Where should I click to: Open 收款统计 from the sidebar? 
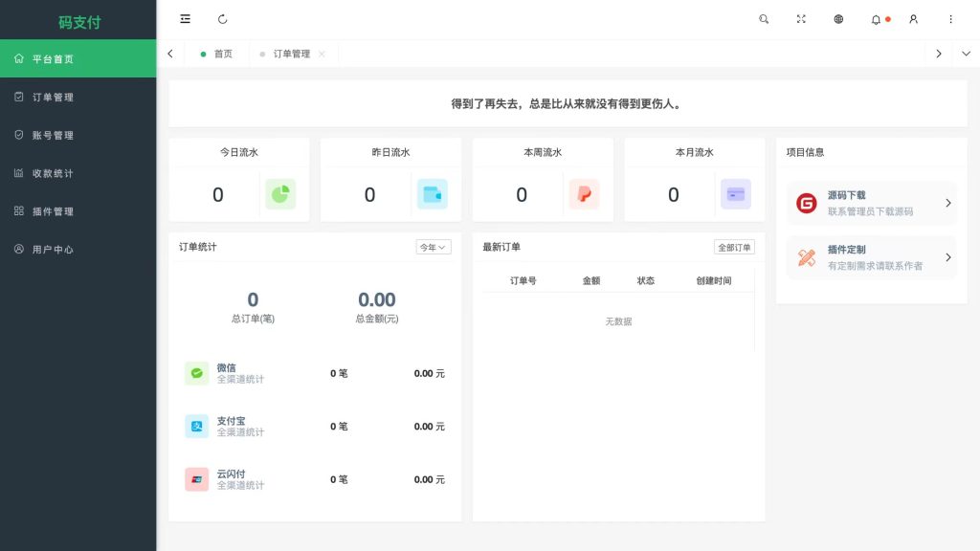(53, 173)
